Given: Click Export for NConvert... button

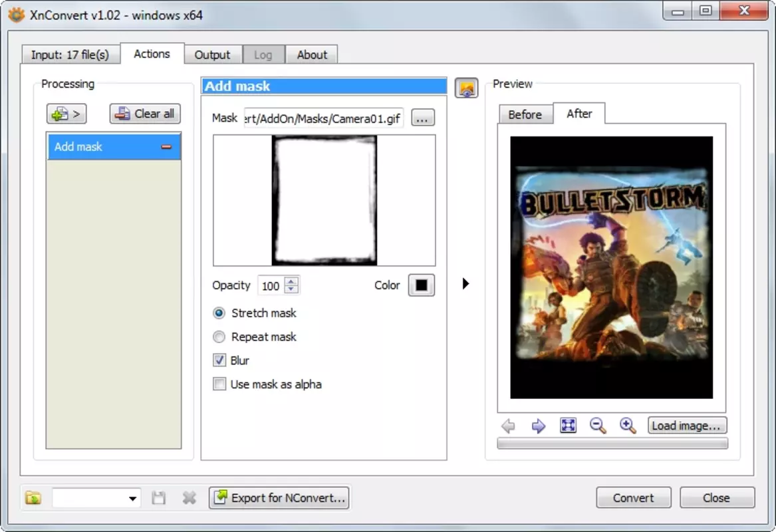Looking at the screenshot, I should [280, 498].
